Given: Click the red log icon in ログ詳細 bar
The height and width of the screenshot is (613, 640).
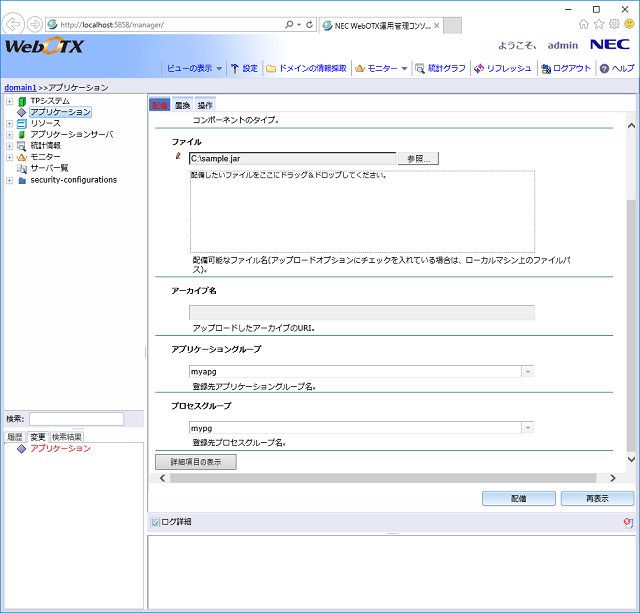Looking at the screenshot, I should pos(627,522).
